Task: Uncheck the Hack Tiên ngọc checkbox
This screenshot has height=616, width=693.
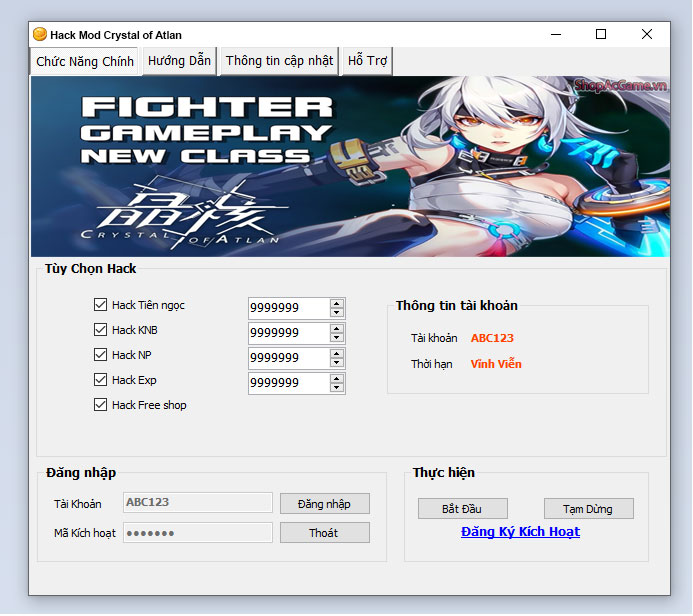Action: 100,305
